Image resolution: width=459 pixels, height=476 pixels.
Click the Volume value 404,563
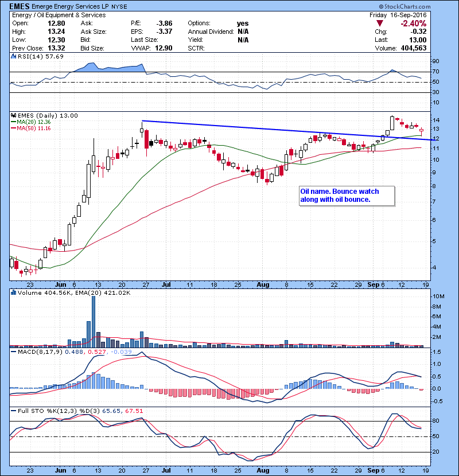click(x=414, y=48)
